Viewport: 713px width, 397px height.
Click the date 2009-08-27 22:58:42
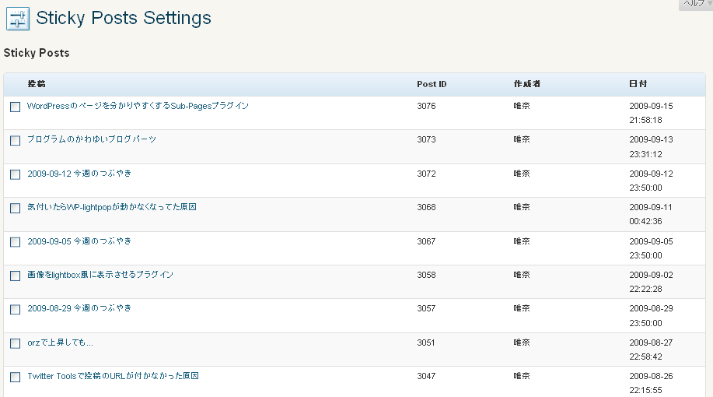tap(651, 350)
